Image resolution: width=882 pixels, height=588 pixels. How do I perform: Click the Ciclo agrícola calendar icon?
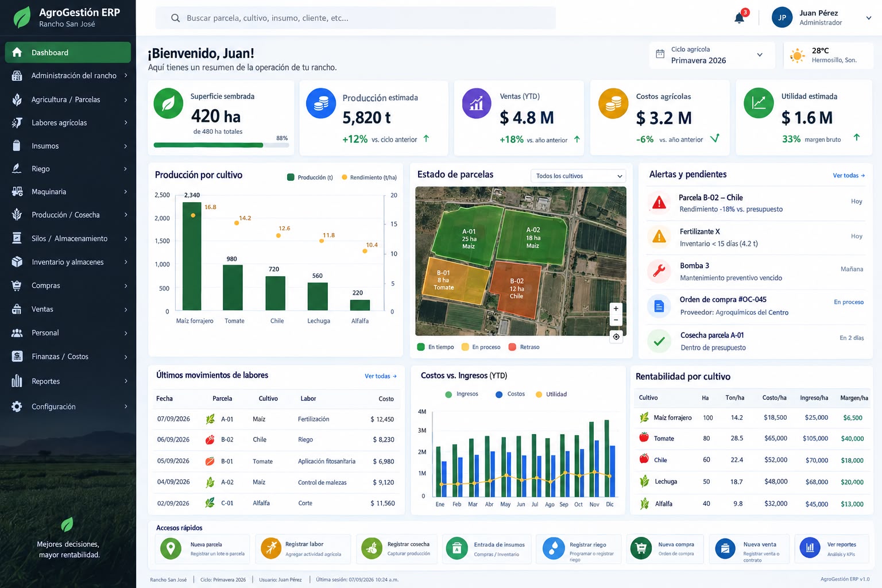tap(660, 54)
